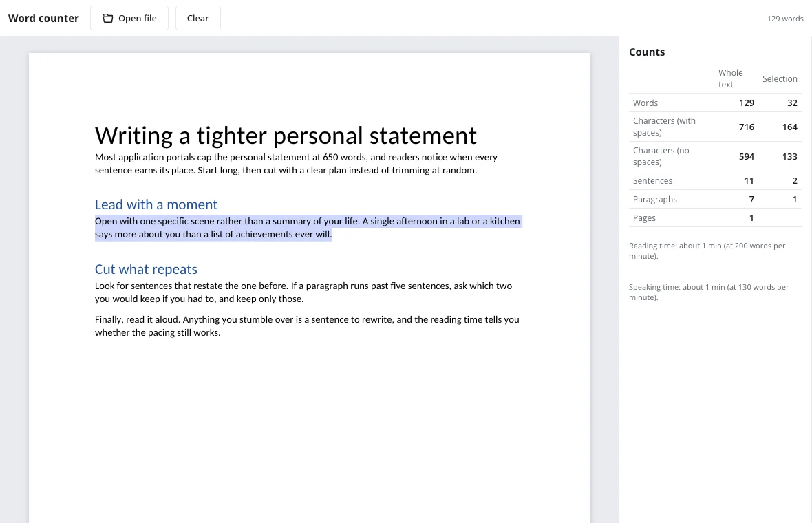The width and height of the screenshot is (812, 523).
Task: Click the heading 'Writing a tighter personal statement'
Action: click(286, 136)
